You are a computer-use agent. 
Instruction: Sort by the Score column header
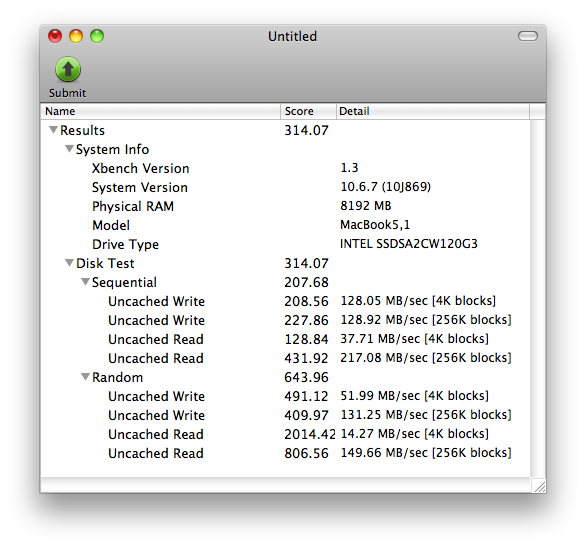[308, 111]
